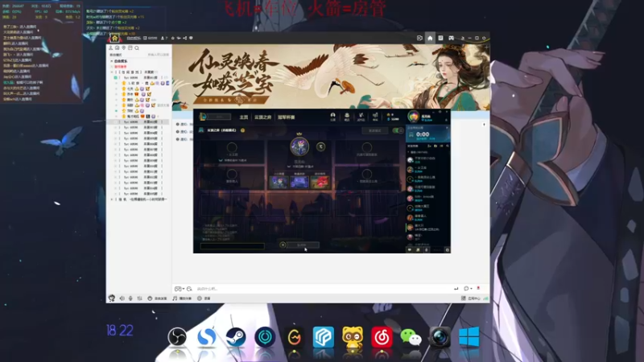Collapse the 包间 channel tree node
This screenshot has height=362, width=644.
coord(112,72)
